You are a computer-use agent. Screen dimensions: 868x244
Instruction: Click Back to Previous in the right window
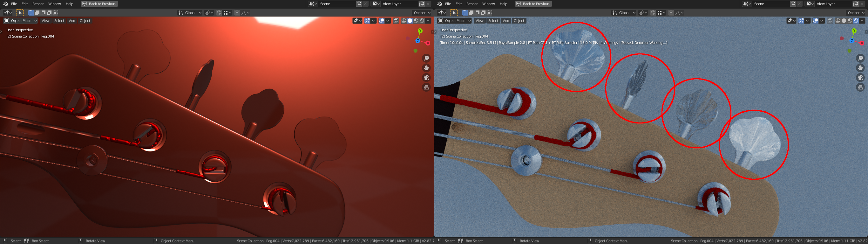[x=533, y=4]
